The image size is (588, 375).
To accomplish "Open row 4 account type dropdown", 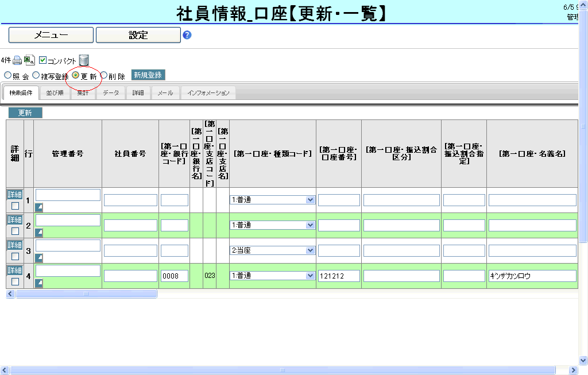I will tap(310, 276).
